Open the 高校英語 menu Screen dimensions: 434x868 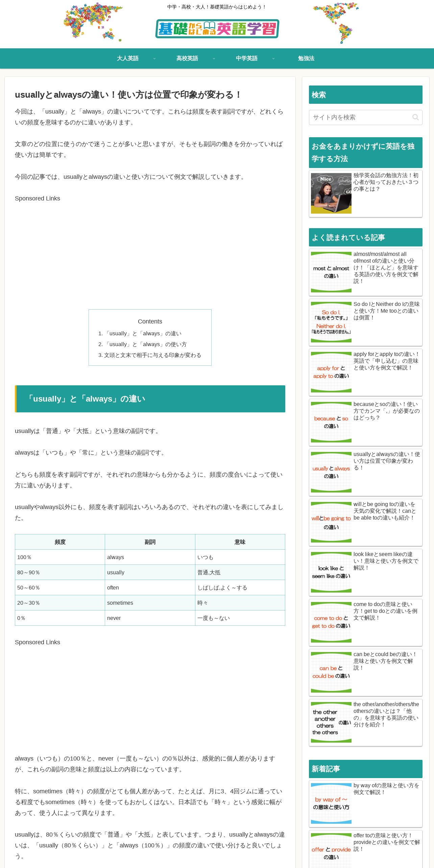(187, 58)
